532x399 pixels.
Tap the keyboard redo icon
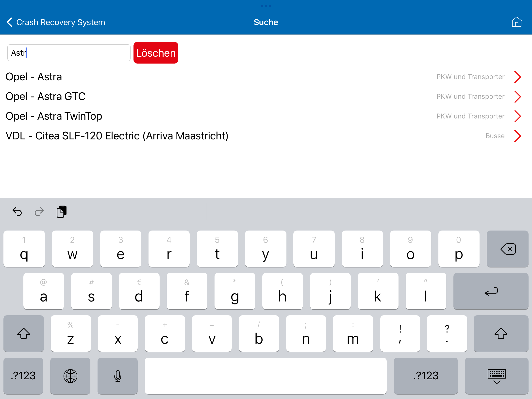click(39, 212)
